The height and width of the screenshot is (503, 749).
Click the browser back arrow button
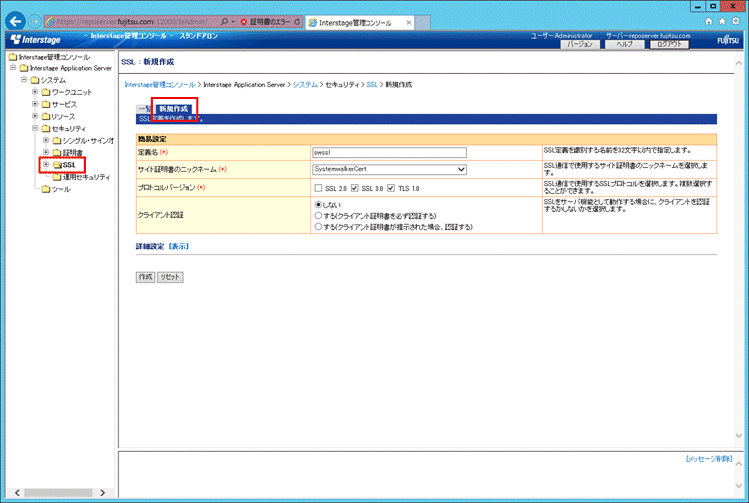tap(16, 21)
